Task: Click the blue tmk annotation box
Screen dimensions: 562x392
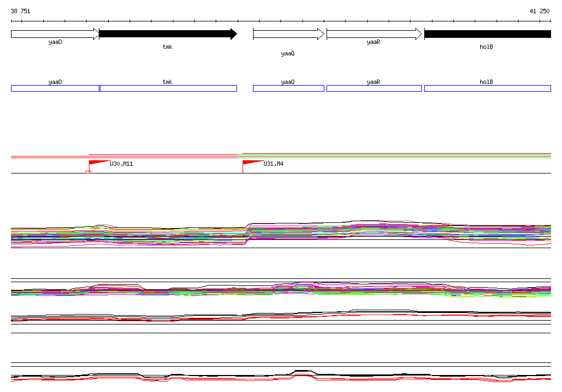Action: click(168, 88)
